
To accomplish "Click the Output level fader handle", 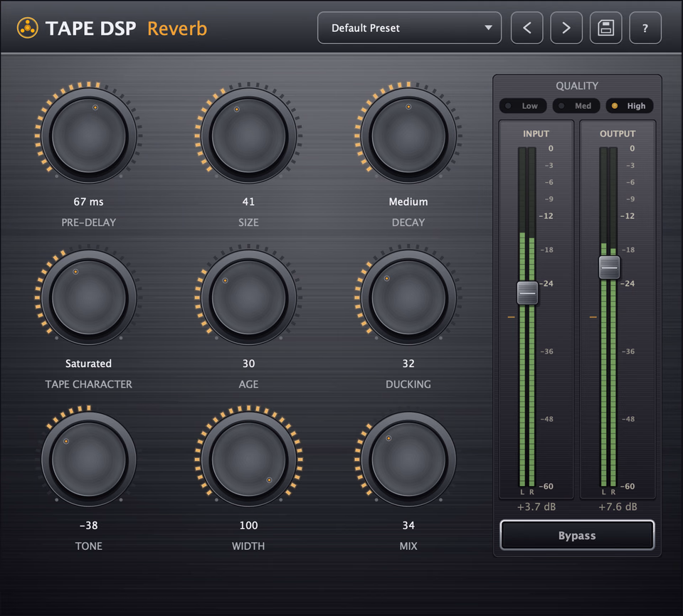I will point(609,267).
